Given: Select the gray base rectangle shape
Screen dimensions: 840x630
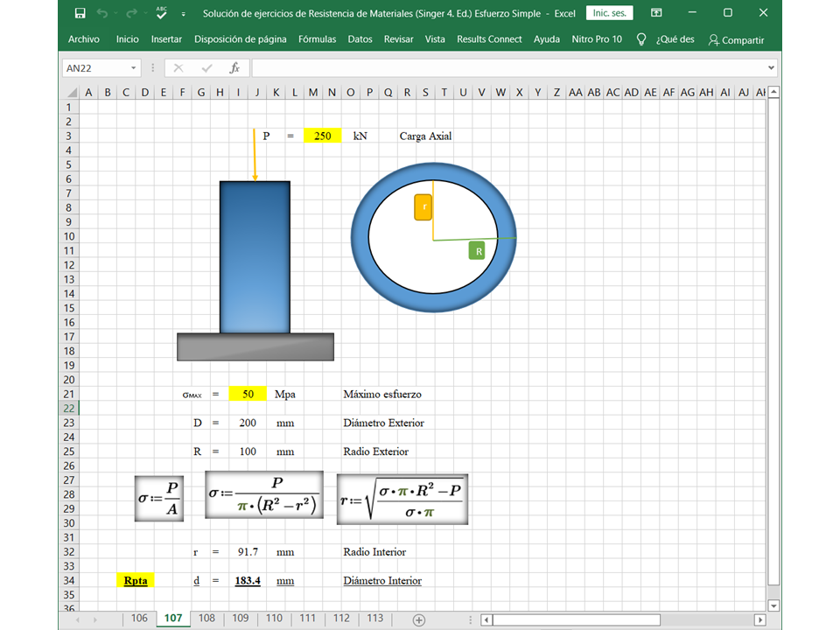Looking at the screenshot, I should coord(255,347).
